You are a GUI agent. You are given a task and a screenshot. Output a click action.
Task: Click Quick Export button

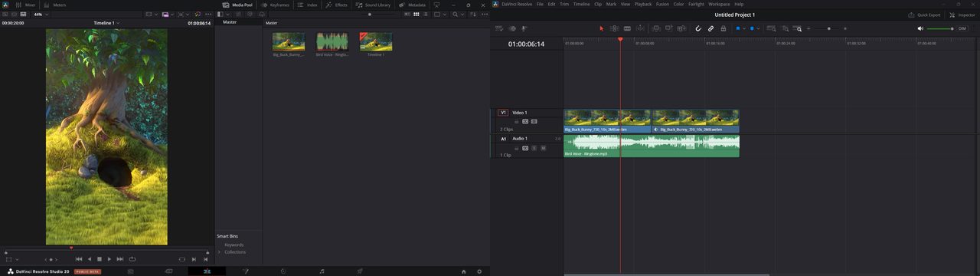click(924, 15)
